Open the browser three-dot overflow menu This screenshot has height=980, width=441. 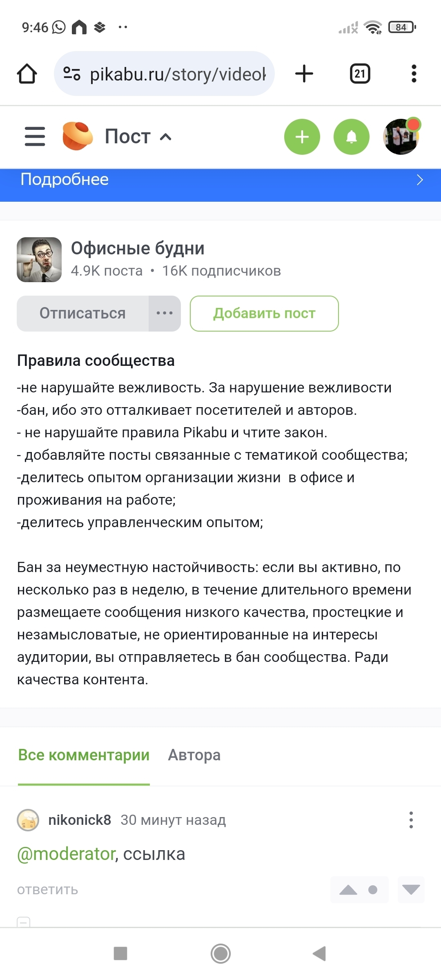coord(414,74)
